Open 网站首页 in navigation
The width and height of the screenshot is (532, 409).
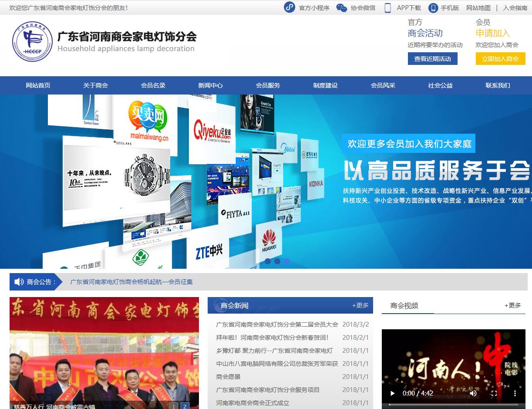[38, 85]
